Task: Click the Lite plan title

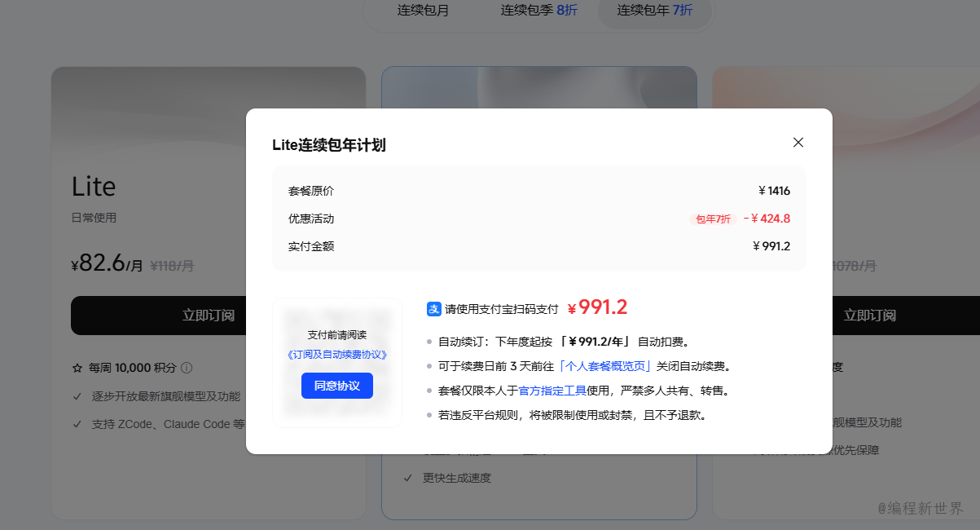Action: [94, 187]
